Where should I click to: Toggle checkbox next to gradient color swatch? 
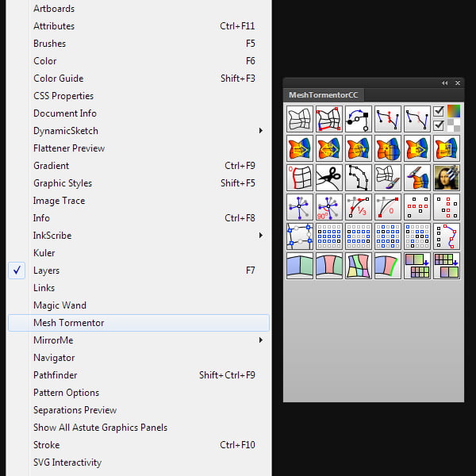point(439,111)
